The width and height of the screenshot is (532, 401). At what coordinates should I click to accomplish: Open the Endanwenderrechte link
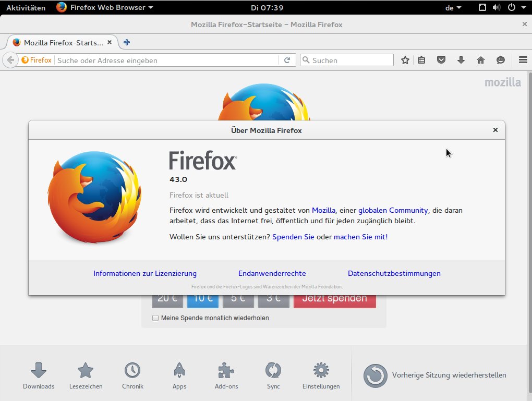pyautogui.click(x=272, y=273)
